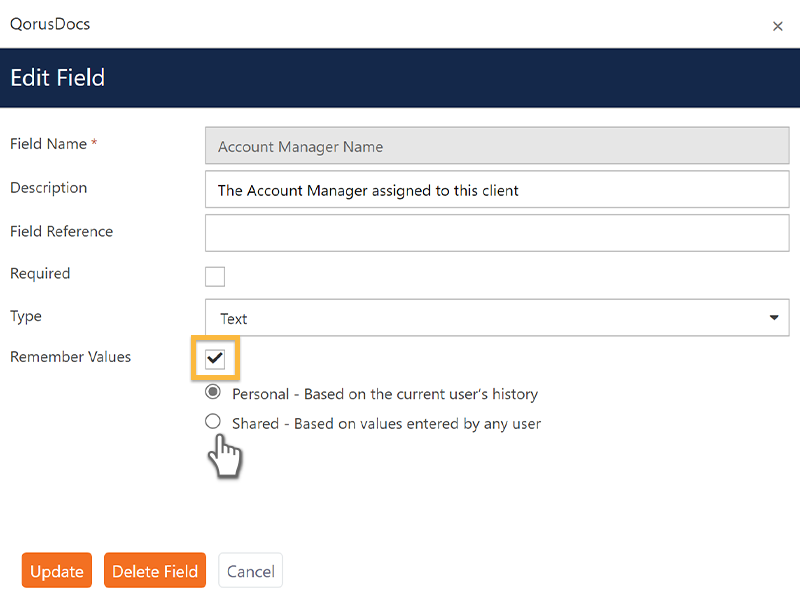Click the Delete Field button
Screen dimensions: 800x610
tap(155, 570)
